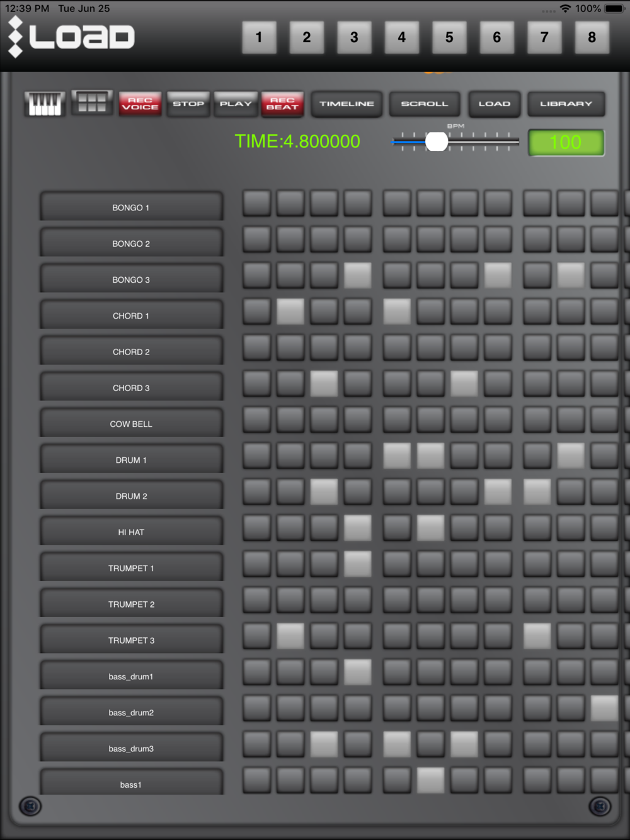Open the sound LIBRARY
Image resolution: width=630 pixels, height=840 pixels.
coord(566,104)
